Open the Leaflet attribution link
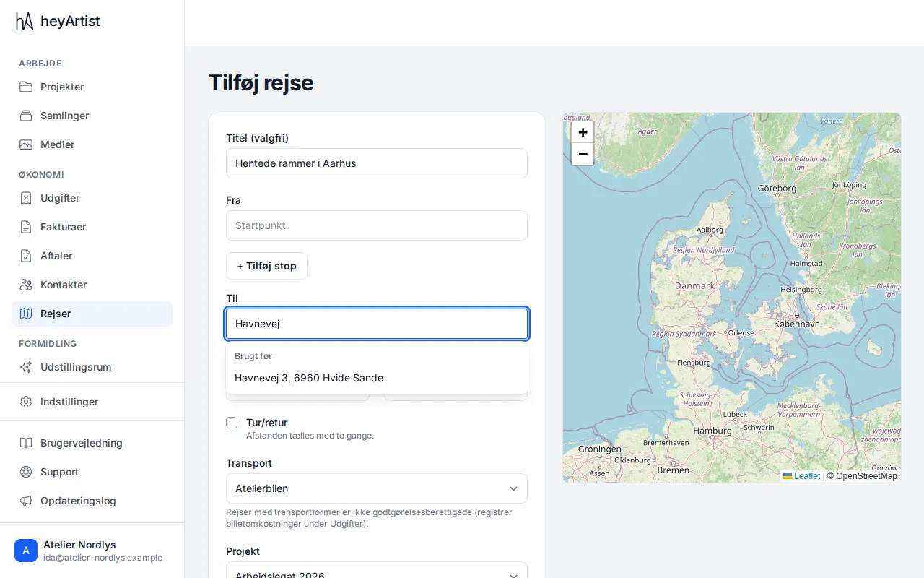924x578 pixels. [802, 476]
